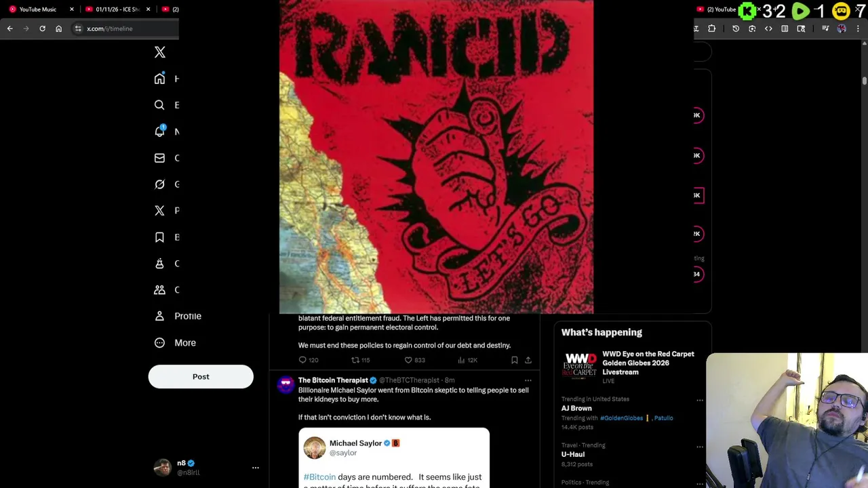Open options for the AJ Brown trend
Image resolution: width=868 pixels, height=488 pixels.
(x=700, y=400)
